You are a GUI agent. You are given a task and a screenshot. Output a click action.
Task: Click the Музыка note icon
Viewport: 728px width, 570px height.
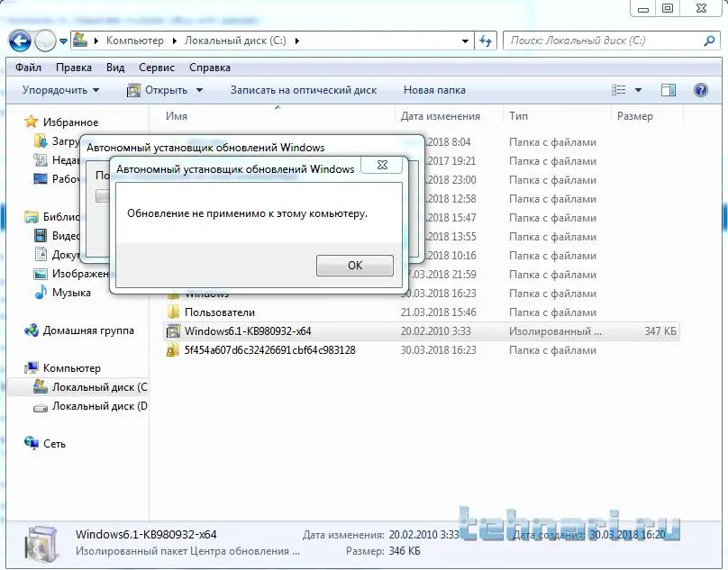41,292
